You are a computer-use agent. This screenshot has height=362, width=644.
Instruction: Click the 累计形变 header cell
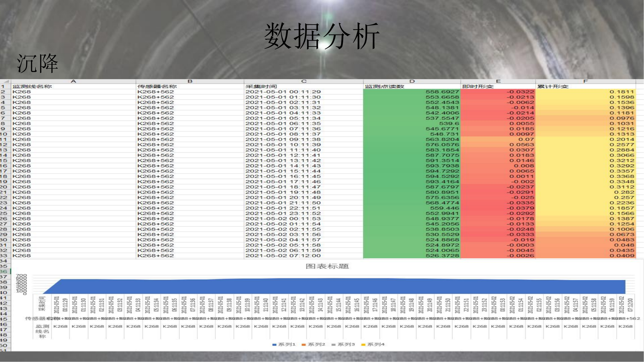pyautogui.click(x=586, y=86)
